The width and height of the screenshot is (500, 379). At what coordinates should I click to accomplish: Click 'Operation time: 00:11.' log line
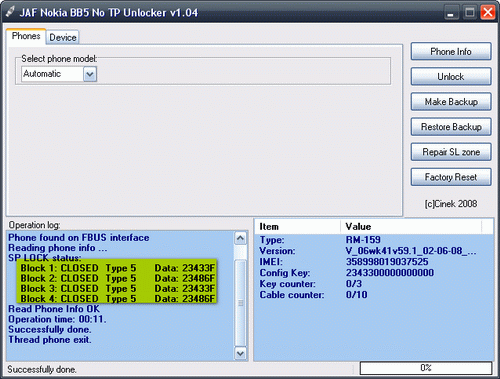tap(57, 319)
